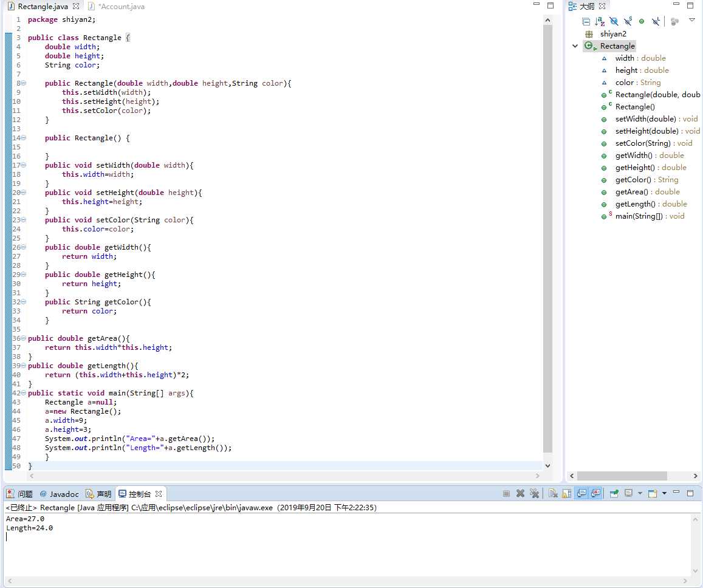Click 'Length=24.0' console output line
The width and height of the screenshot is (703, 588).
pyautogui.click(x=30, y=528)
